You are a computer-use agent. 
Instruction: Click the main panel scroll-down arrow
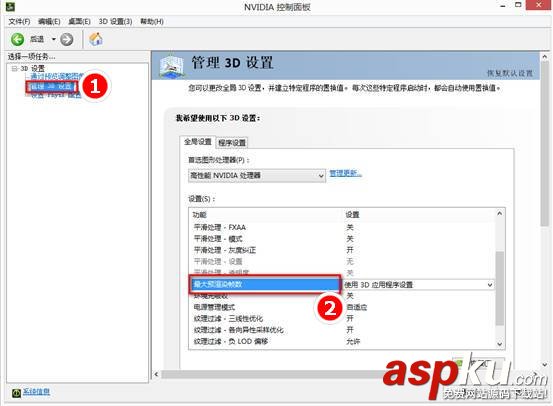pos(545,365)
